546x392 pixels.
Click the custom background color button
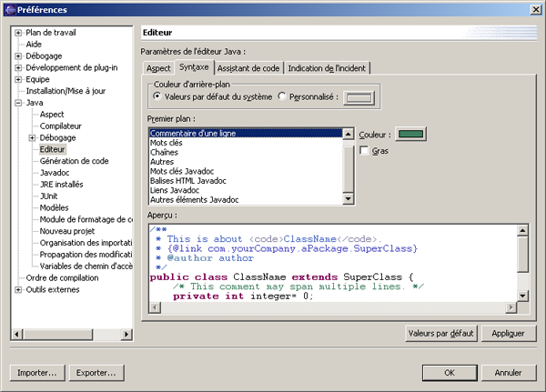pos(358,97)
